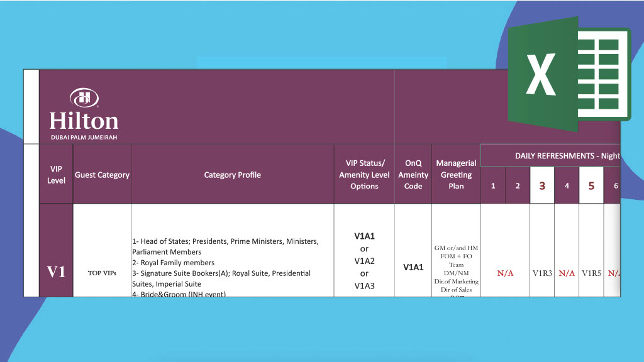The height and width of the screenshot is (362, 644).
Task: Click the 'V1A1' option at top of amenity options
Action: [x=364, y=236]
